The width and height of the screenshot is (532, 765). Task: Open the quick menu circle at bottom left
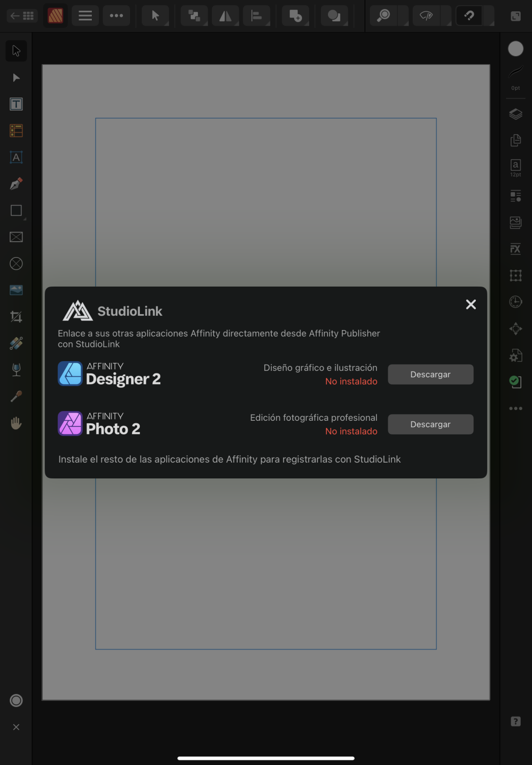pyautogui.click(x=16, y=700)
